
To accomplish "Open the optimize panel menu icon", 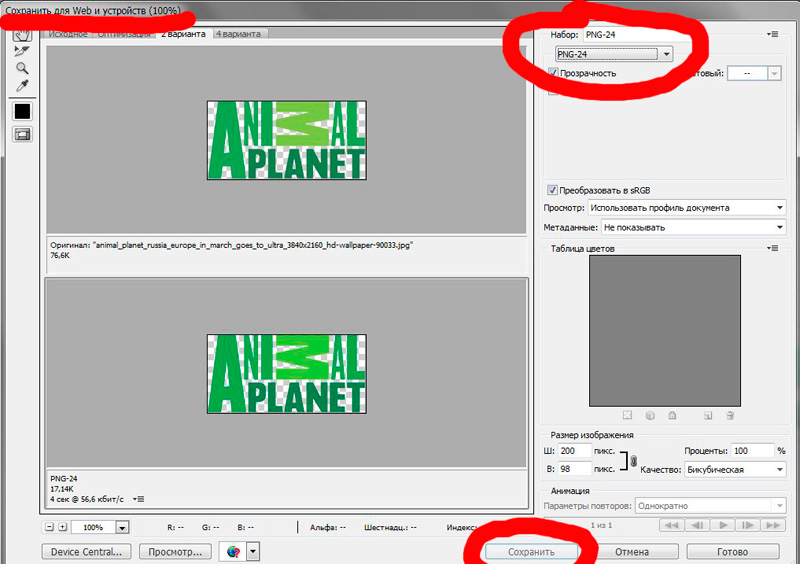I will (x=772, y=35).
